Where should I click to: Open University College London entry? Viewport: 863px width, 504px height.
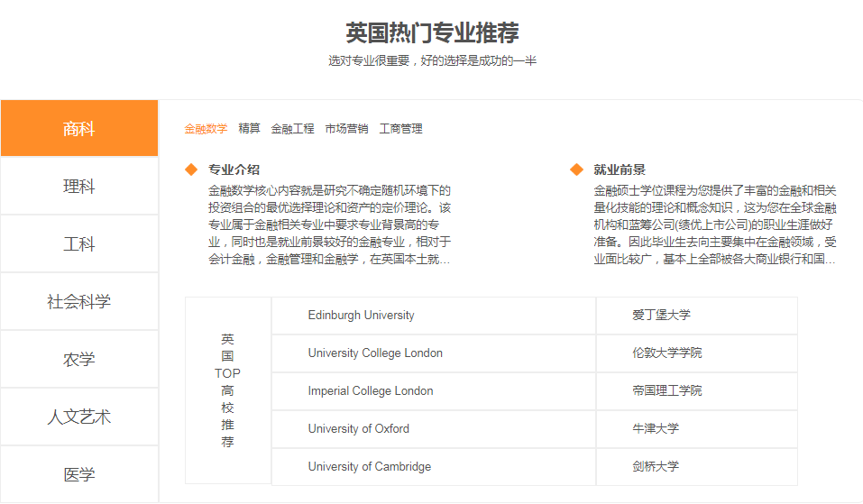434,353
